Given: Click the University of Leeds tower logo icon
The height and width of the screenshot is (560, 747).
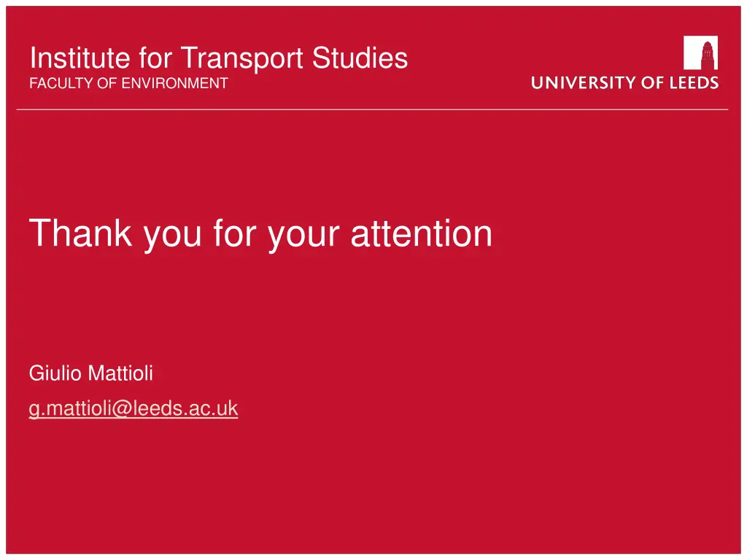Looking at the screenshot, I should pos(700,52).
